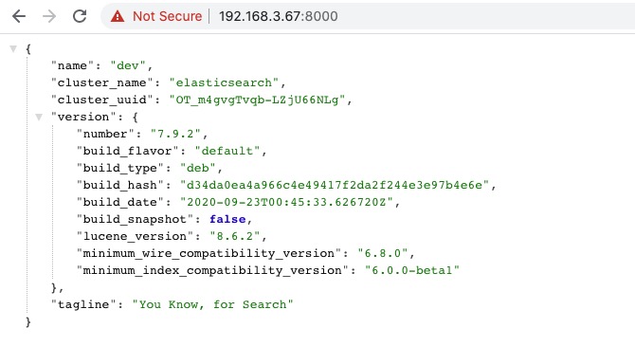This screenshot has height=364, width=635.
Task: Click the lucene_version "8.6.2" value
Action: point(234,236)
